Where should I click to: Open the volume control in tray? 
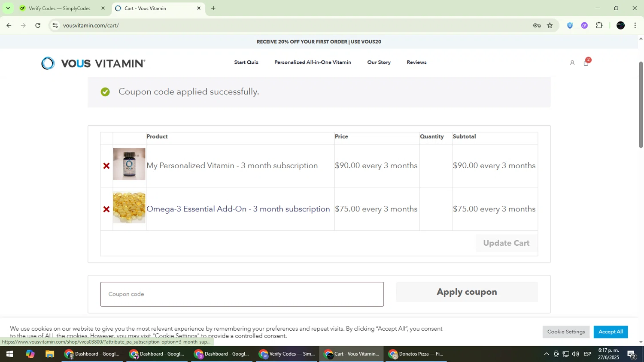click(x=576, y=354)
